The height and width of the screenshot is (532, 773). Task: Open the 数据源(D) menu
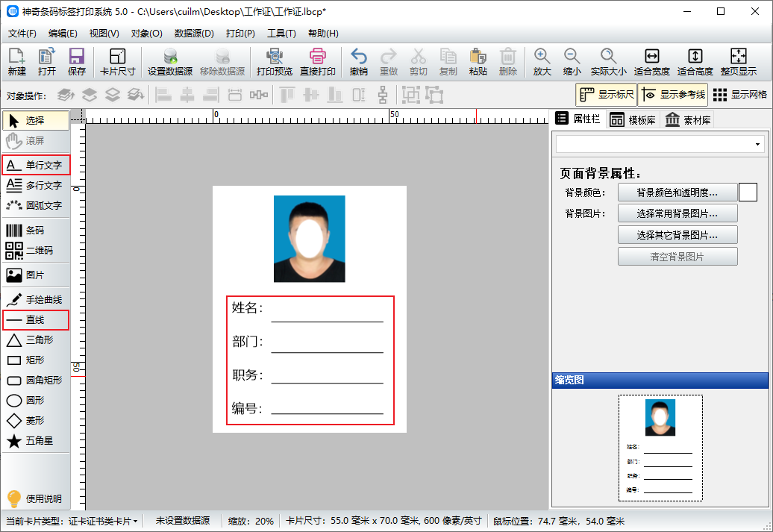pyautogui.click(x=194, y=34)
